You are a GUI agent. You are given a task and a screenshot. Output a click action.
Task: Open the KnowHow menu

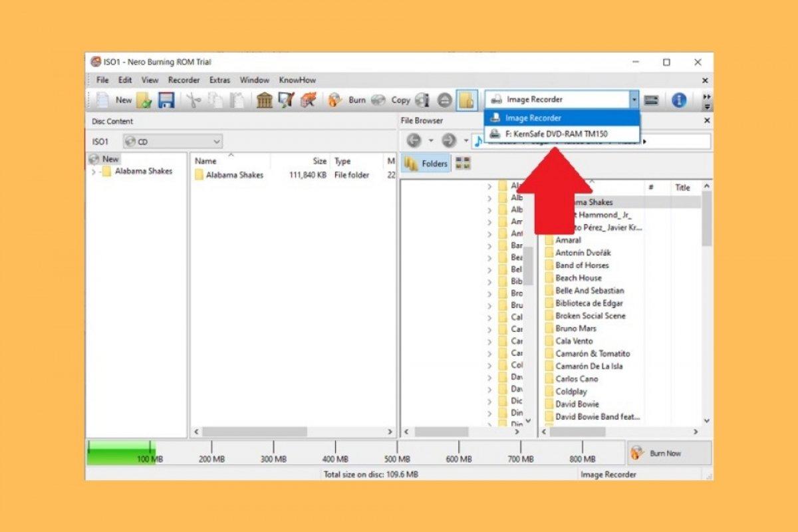point(297,80)
